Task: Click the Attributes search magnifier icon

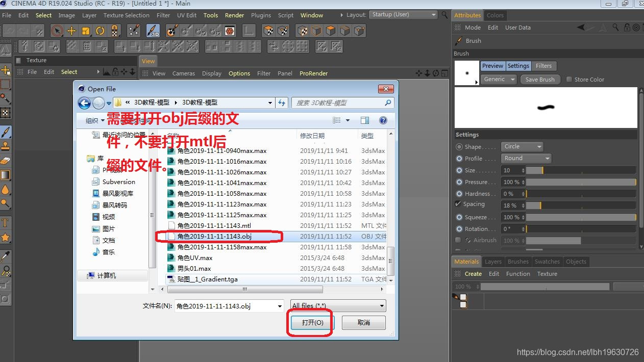Action: click(616, 28)
